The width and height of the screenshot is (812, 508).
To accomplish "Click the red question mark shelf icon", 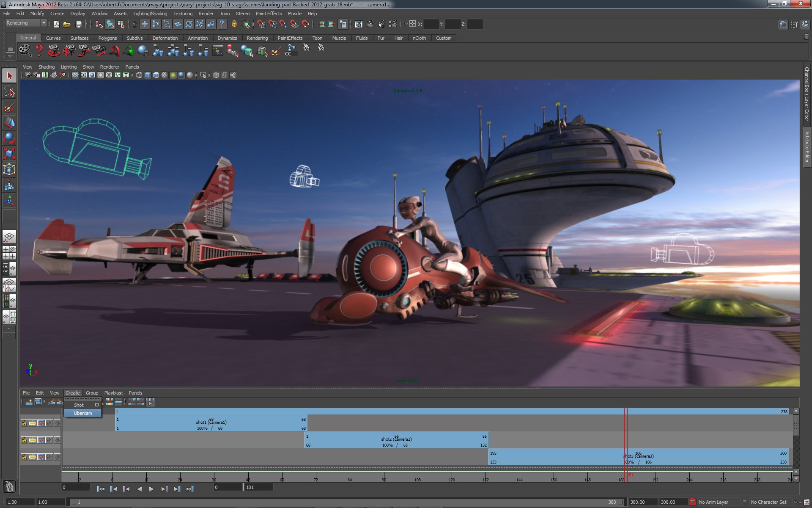I will (x=39, y=50).
